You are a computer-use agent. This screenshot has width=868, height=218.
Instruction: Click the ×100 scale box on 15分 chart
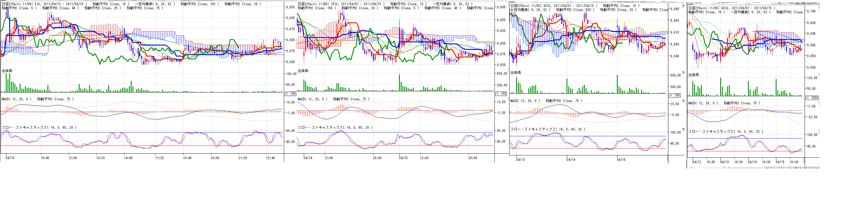coord(501,93)
